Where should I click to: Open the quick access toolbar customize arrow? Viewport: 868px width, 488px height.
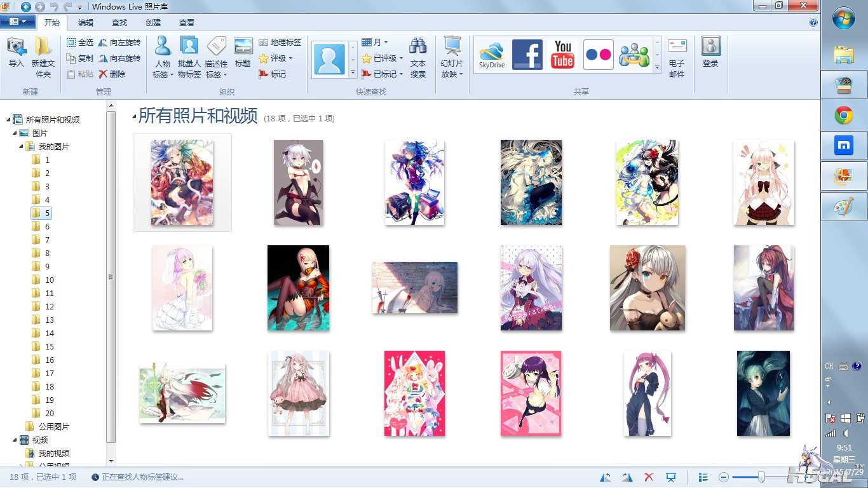click(80, 7)
